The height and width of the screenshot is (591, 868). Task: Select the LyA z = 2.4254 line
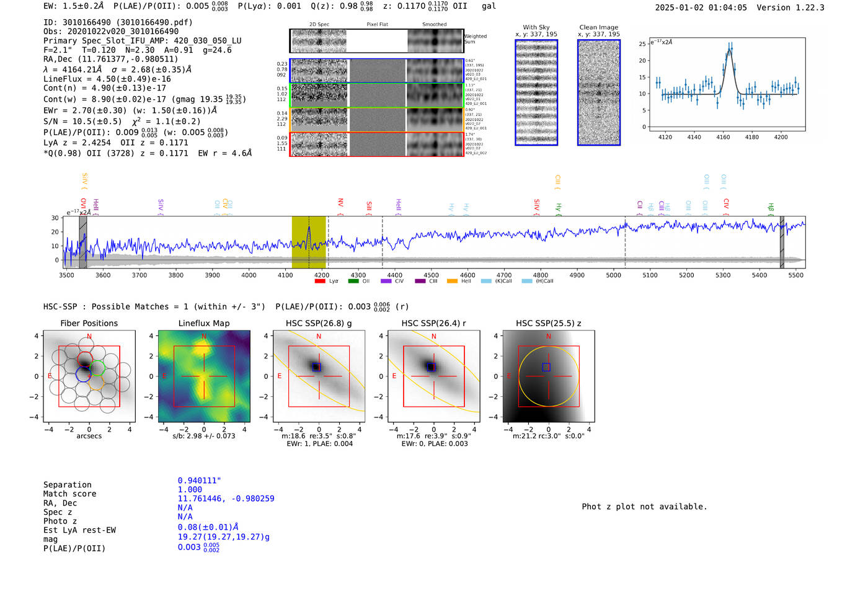pos(116,143)
